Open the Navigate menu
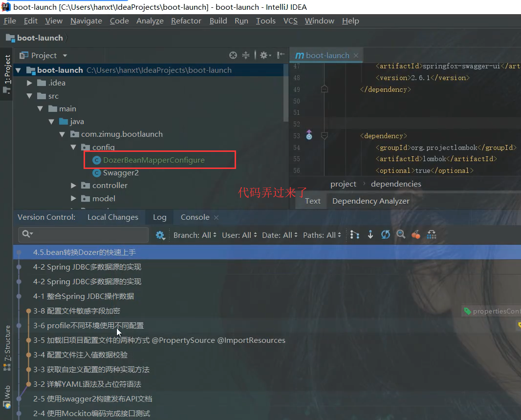 click(x=86, y=21)
